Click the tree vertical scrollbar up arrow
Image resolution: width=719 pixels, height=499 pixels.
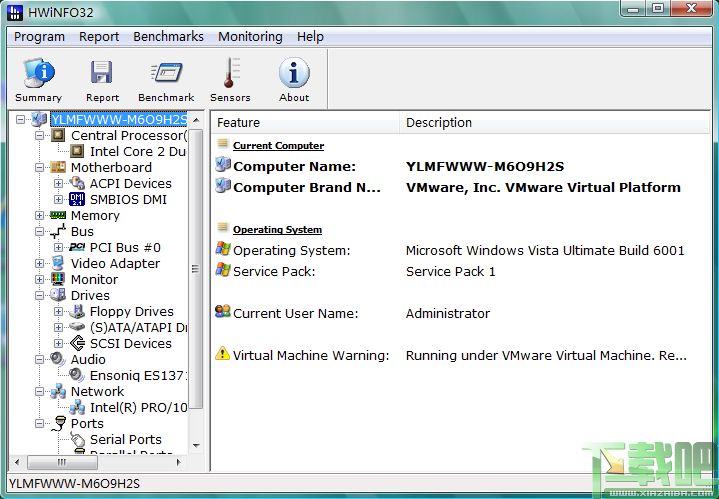coord(196,120)
